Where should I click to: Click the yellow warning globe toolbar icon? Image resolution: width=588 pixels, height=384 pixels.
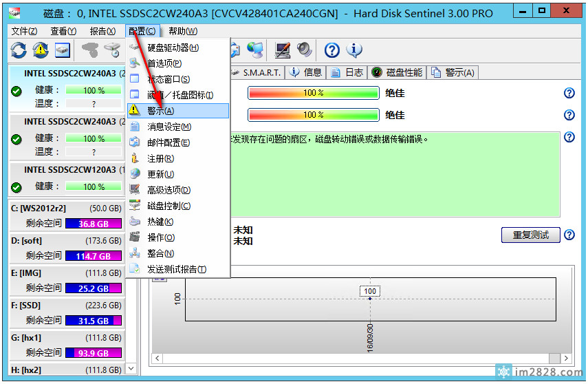pos(41,50)
